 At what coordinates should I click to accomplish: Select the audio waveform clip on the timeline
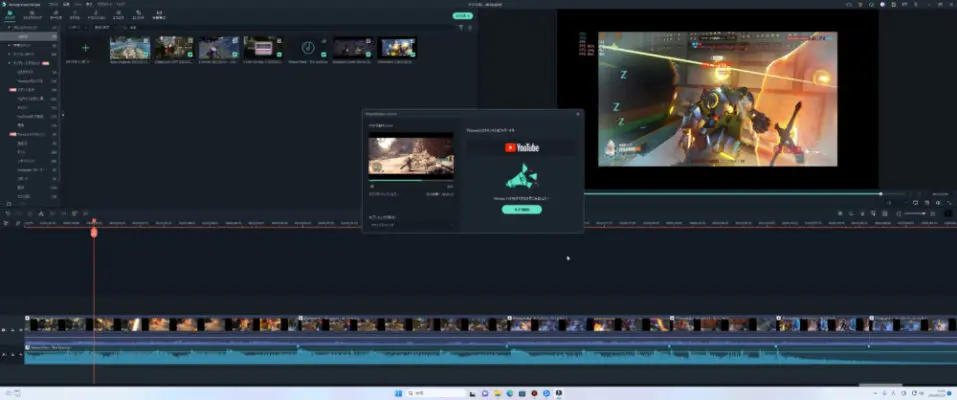click(491, 355)
